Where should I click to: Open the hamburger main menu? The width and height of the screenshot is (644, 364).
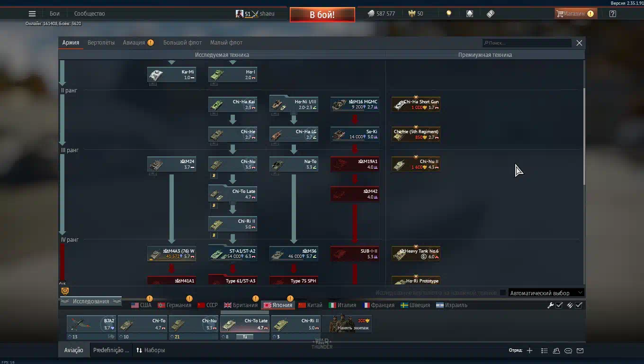tap(32, 14)
